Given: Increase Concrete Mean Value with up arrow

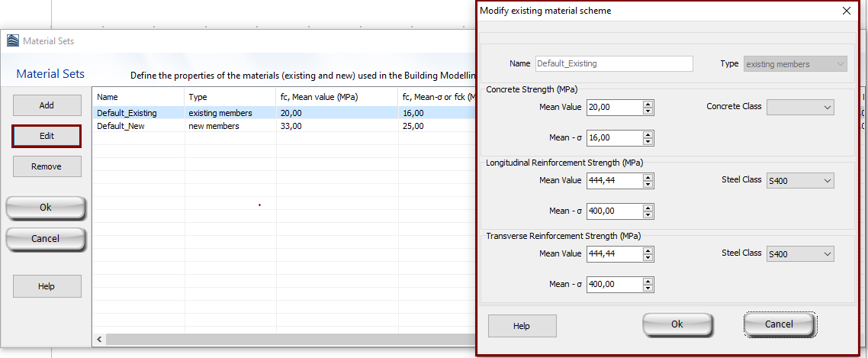Looking at the screenshot, I should (x=648, y=105).
